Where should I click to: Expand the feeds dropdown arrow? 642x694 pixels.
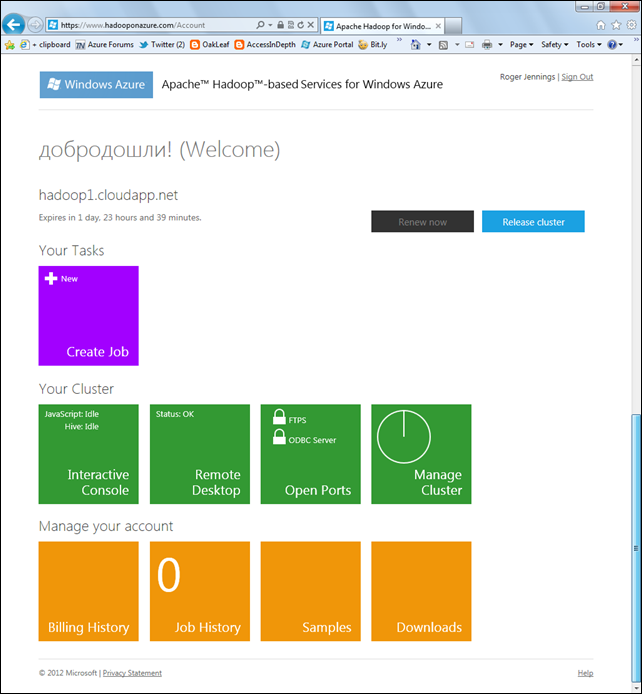(x=457, y=45)
